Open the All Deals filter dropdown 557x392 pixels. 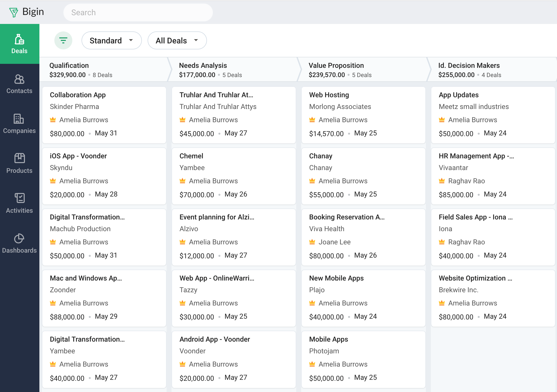pyautogui.click(x=177, y=40)
